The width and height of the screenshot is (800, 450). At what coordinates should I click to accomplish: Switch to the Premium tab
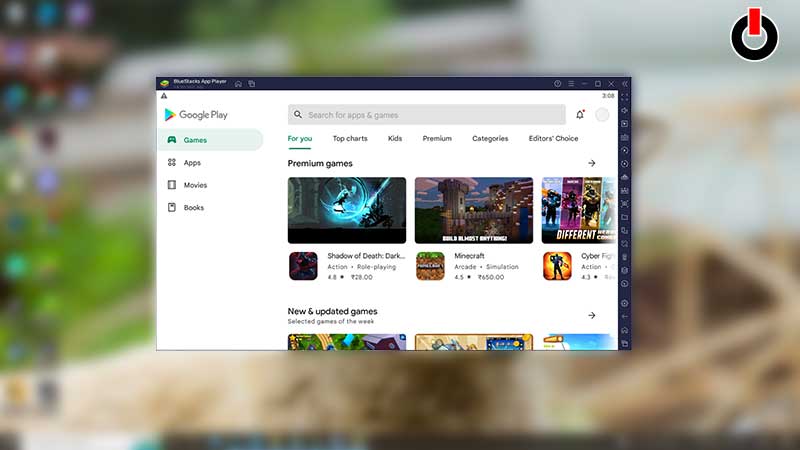click(437, 139)
